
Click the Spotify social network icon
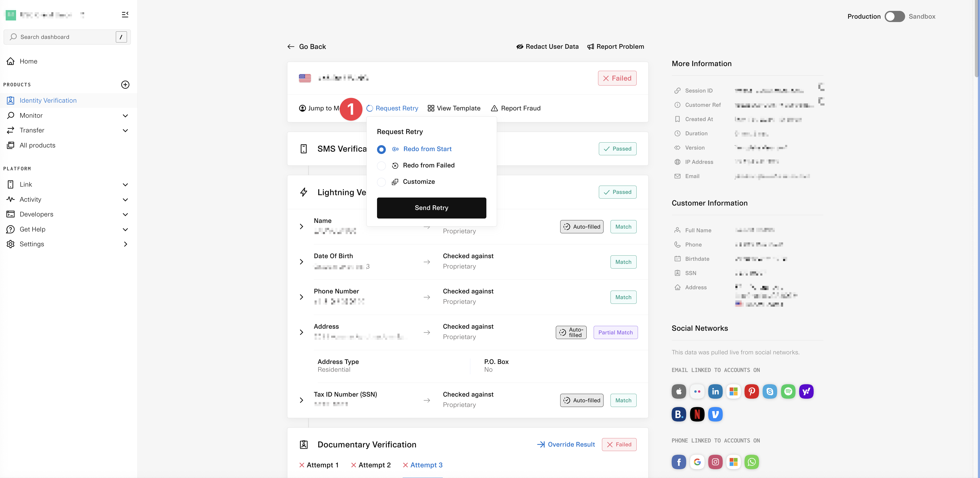click(x=788, y=391)
